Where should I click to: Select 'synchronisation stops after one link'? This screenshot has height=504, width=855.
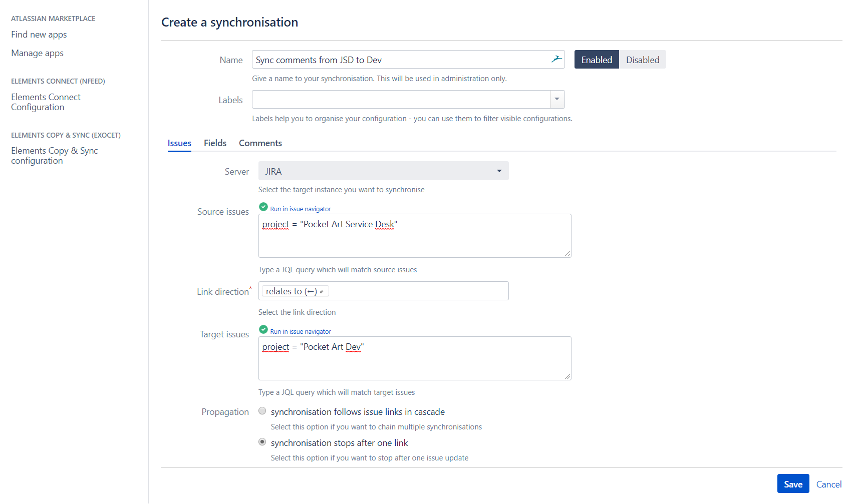(262, 441)
